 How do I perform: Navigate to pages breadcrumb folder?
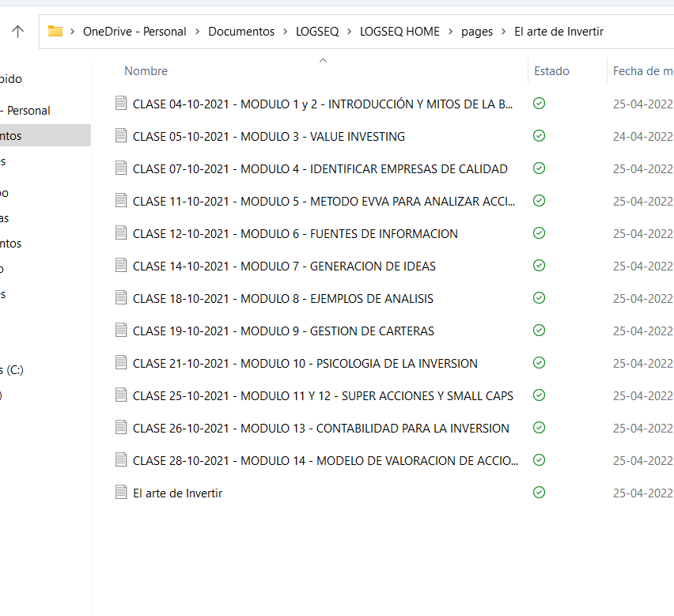coord(477,32)
